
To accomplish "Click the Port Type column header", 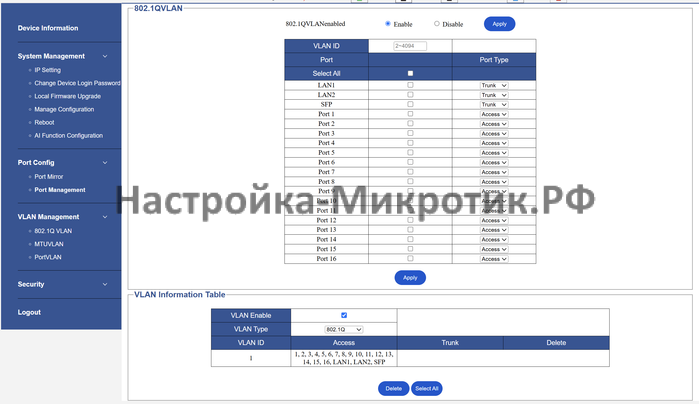I will 494,60.
